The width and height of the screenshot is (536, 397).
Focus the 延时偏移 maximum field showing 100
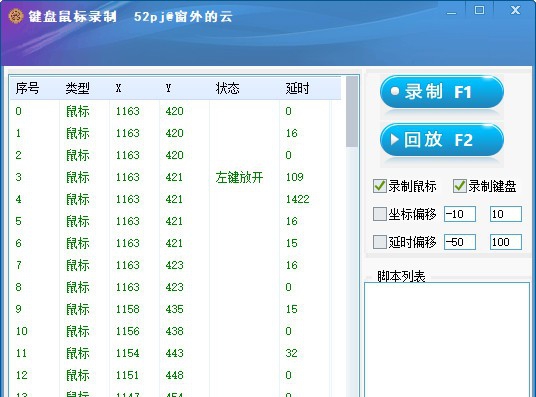point(506,242)
